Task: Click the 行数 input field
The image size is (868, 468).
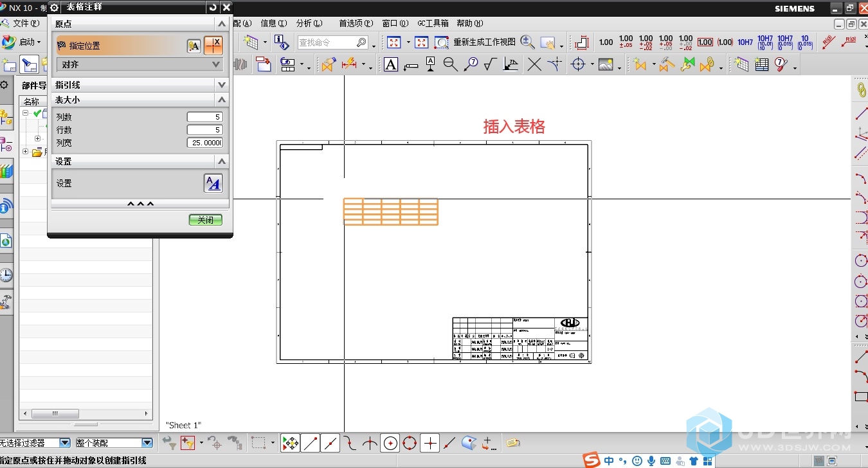Action: (204, 130)
